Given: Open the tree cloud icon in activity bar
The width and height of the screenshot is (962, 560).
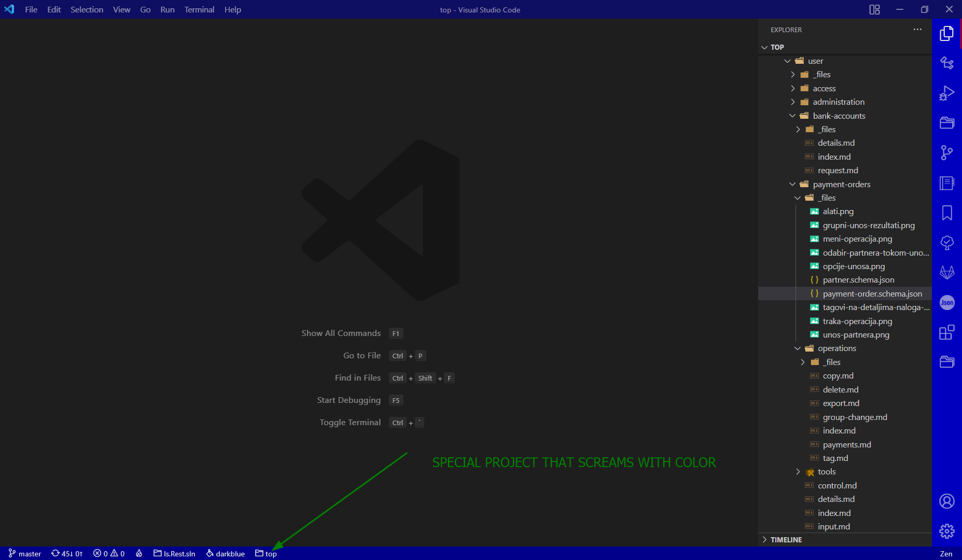Looking at the screenshot, I should (947, 243).
